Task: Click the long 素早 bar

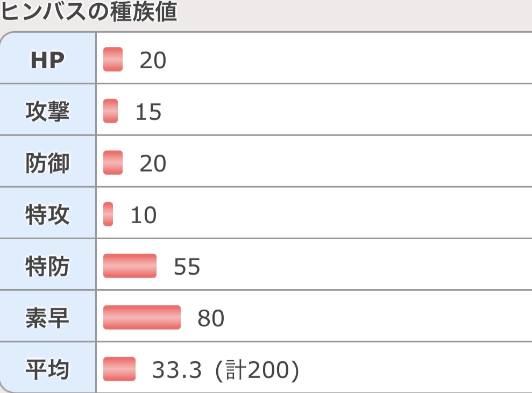Action: coord(142,317)
